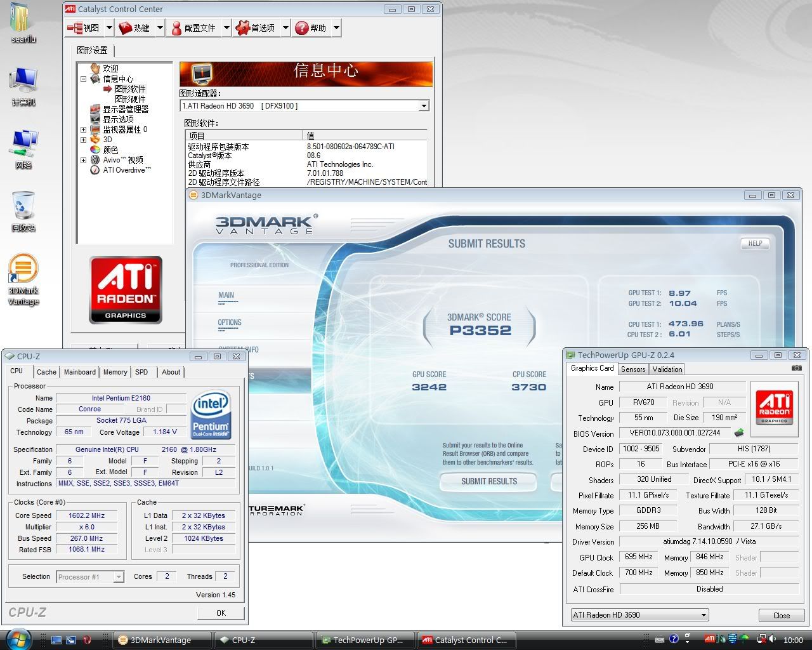812x650 pixels.
Task: Open the View toolbar dropdown arrow
Action: [x=109, y=27]
